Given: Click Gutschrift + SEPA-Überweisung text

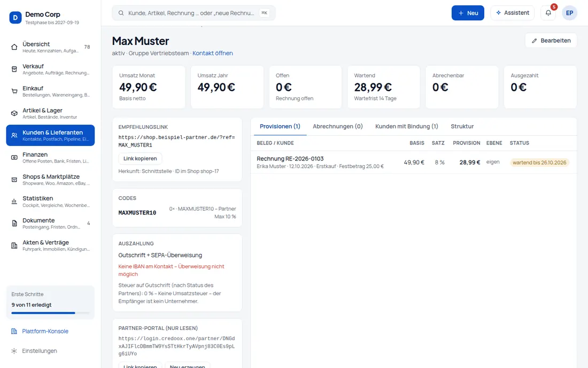Looking at the screenshot, I should click(x=160, y=255).
